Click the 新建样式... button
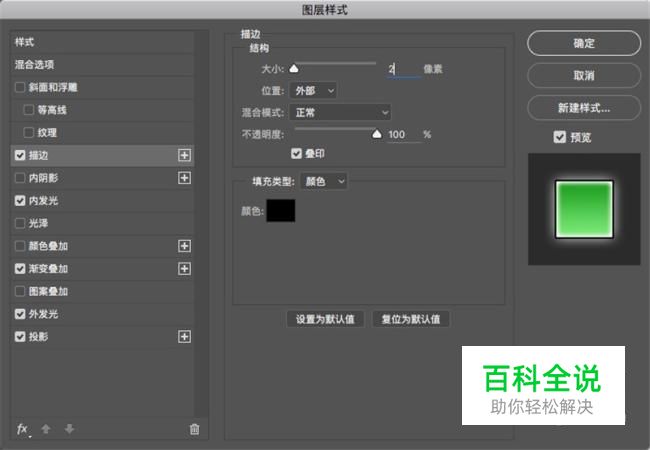The width and height of the screenshot is (650, 450). 584,108
